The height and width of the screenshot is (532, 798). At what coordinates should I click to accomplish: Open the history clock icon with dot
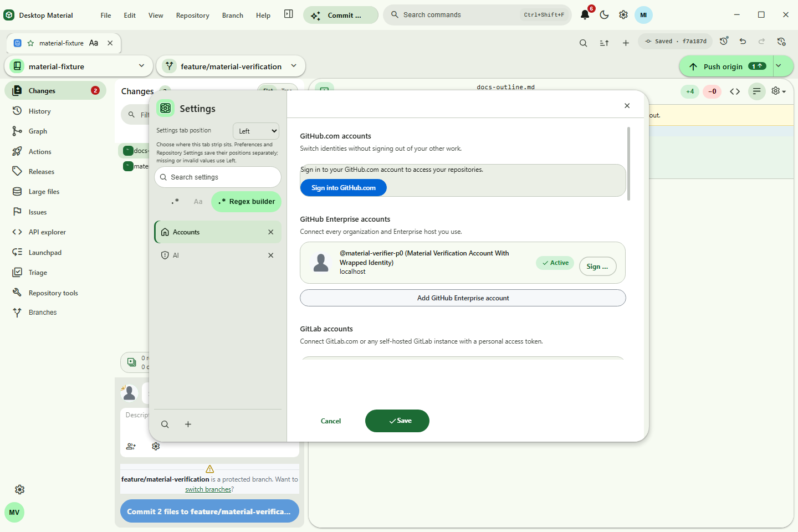point(724,41)
